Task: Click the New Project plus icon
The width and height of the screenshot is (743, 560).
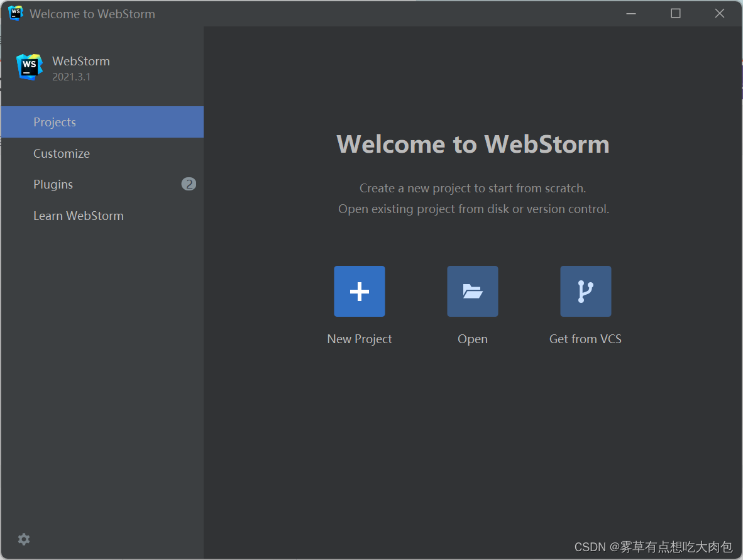Action: point(359,291)
